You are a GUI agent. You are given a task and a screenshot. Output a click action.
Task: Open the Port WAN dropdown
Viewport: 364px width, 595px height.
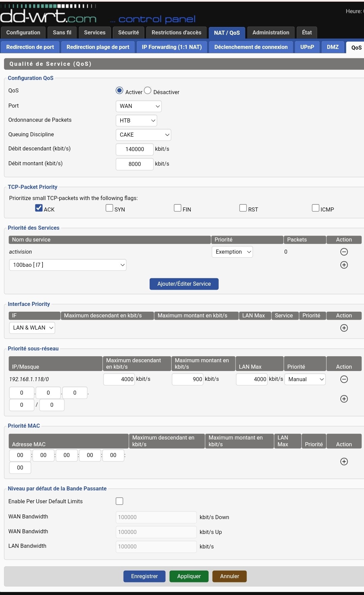point(139,106)
